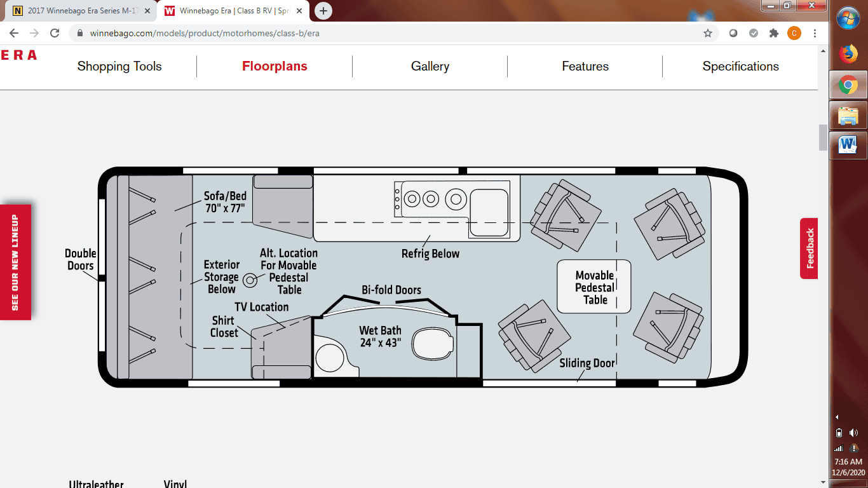Open the orange Chrome profile avatar
Image resolution: width=868 pixels, height=488 pixels.
794,33
